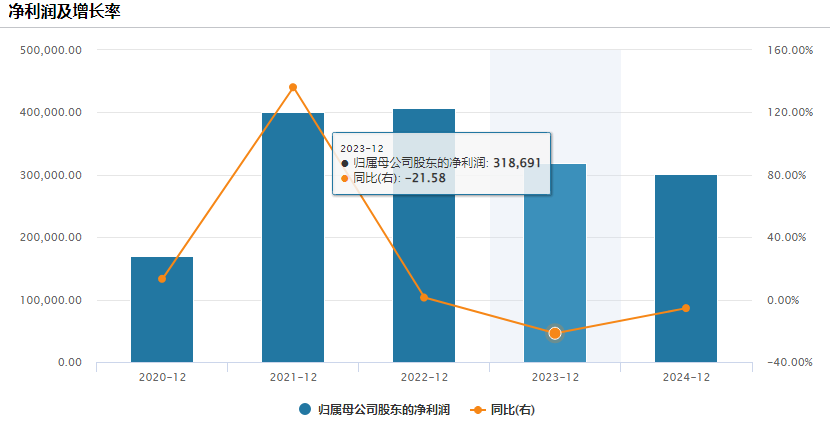Click the tooltip value -21.58

[425, 178]
